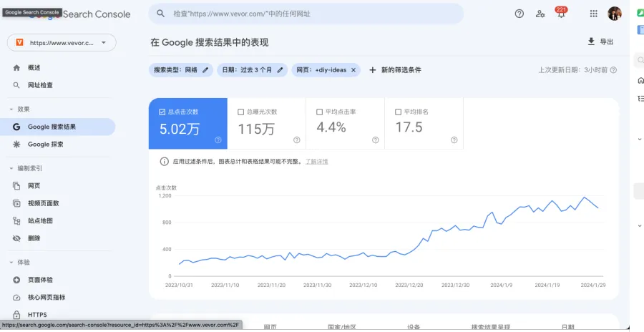
Task: Click the 2024/1/9 chart date label
Action: (501, 285)
